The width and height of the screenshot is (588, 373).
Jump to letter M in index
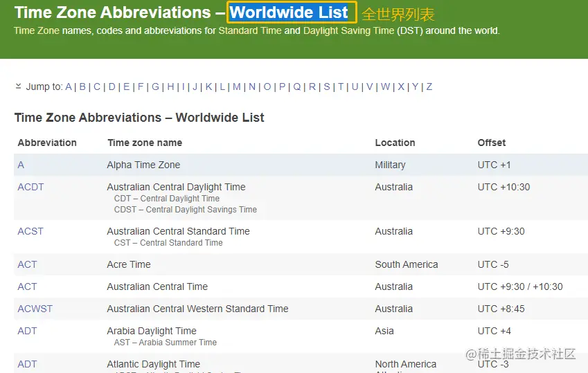click(237, 87)
